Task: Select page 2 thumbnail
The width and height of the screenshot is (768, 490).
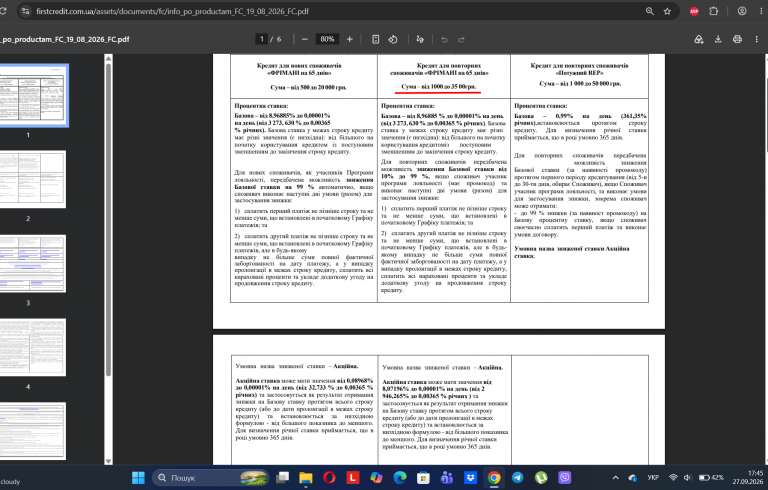Action: [32, 179]
